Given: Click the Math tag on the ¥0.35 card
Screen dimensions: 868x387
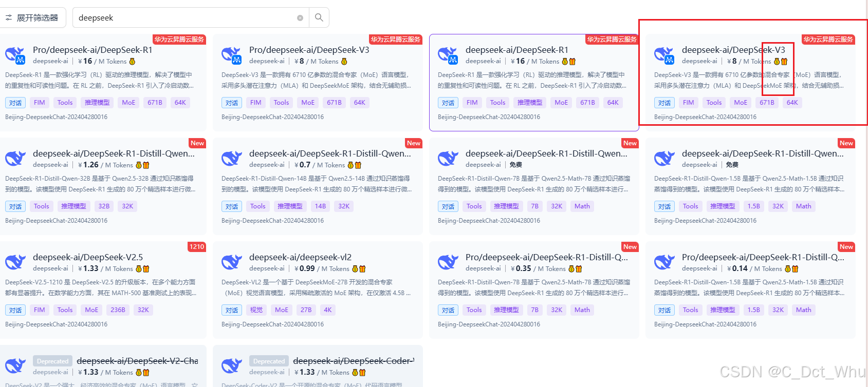Looking at the screenshot, I should (x=582, y=310).
